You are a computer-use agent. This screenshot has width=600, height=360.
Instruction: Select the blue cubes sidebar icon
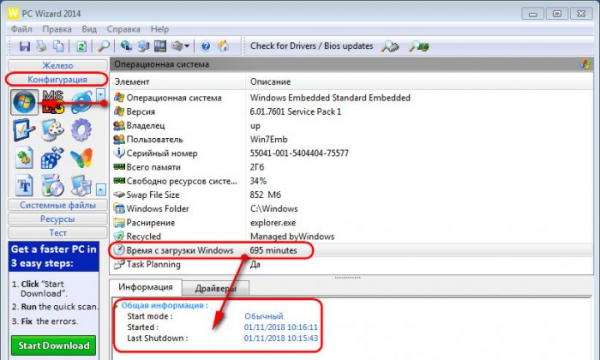point(52,158)
